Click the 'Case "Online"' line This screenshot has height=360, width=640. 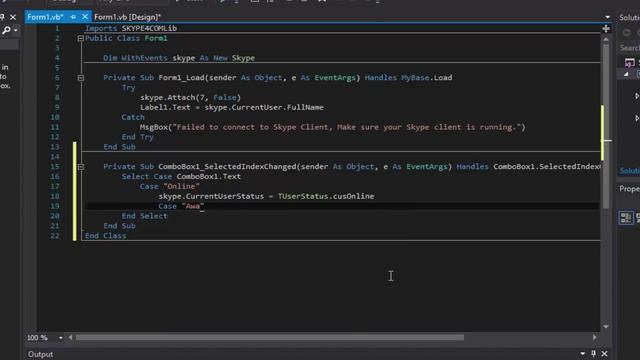[169, 187]
